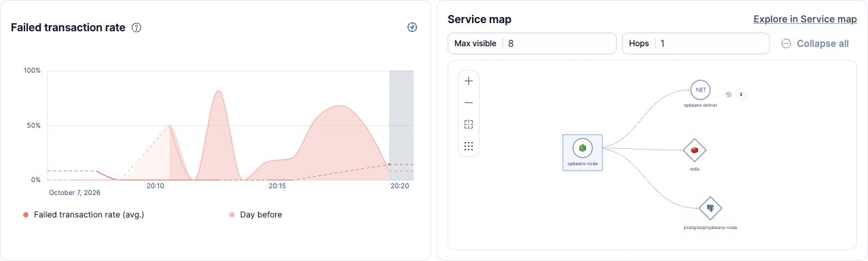Fit service map to view

[469, 124]
